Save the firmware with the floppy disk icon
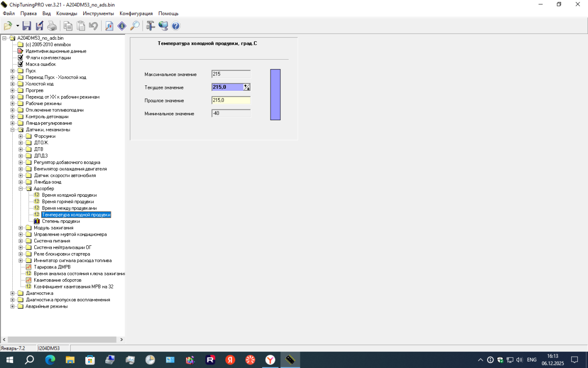The width and height of the screenshot is (588, 368). point(27,26)
